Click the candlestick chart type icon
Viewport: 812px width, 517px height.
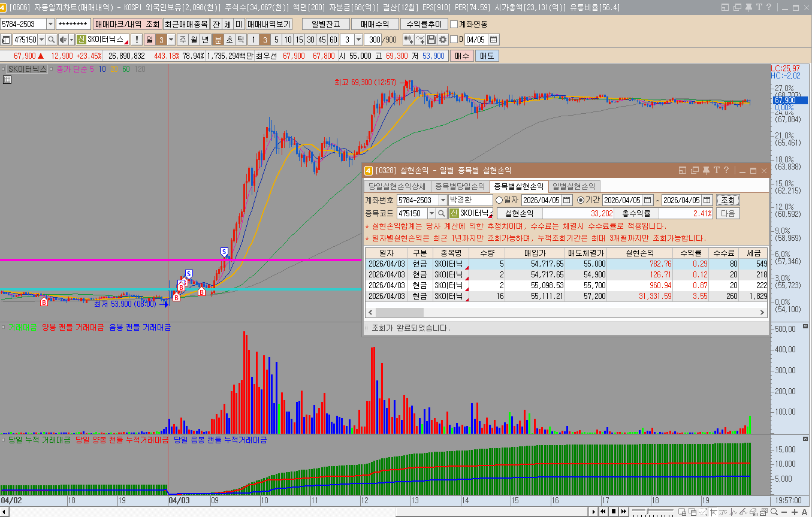click(409, 40)
